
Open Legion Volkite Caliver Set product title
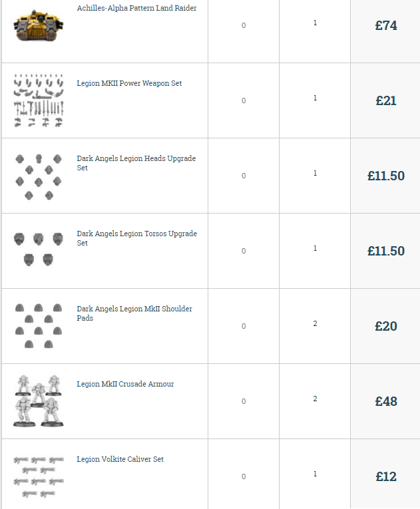[x=120, y=460]
